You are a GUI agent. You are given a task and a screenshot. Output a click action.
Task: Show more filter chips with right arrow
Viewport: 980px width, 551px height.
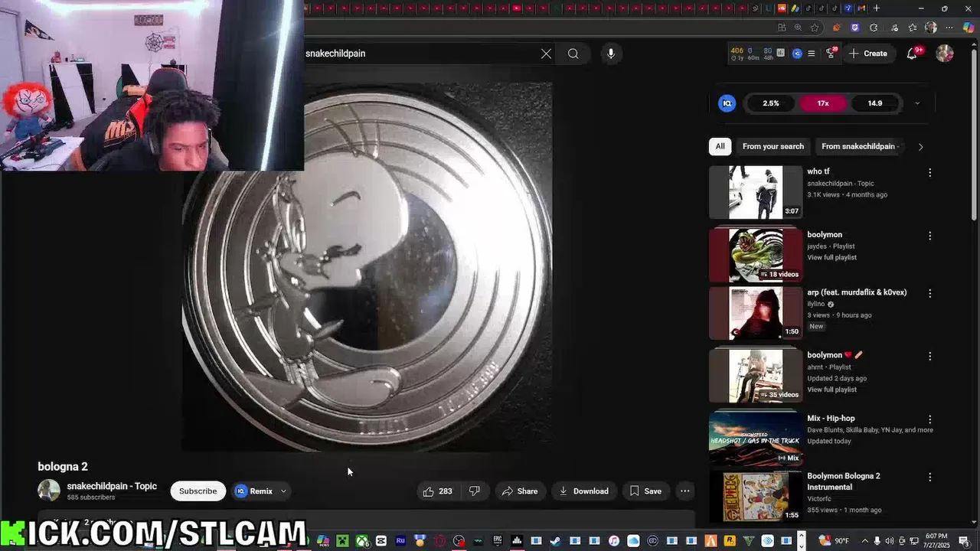point(920,147)
